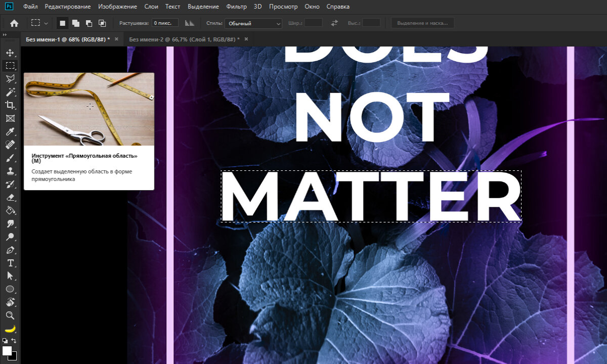
Task: Close the Без имени-1 document tab
Action: (116, 39)
